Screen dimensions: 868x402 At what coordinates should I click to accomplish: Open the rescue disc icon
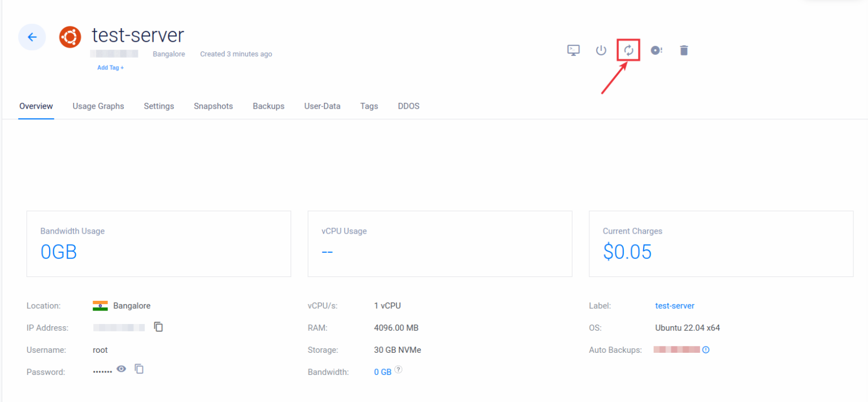656,50
